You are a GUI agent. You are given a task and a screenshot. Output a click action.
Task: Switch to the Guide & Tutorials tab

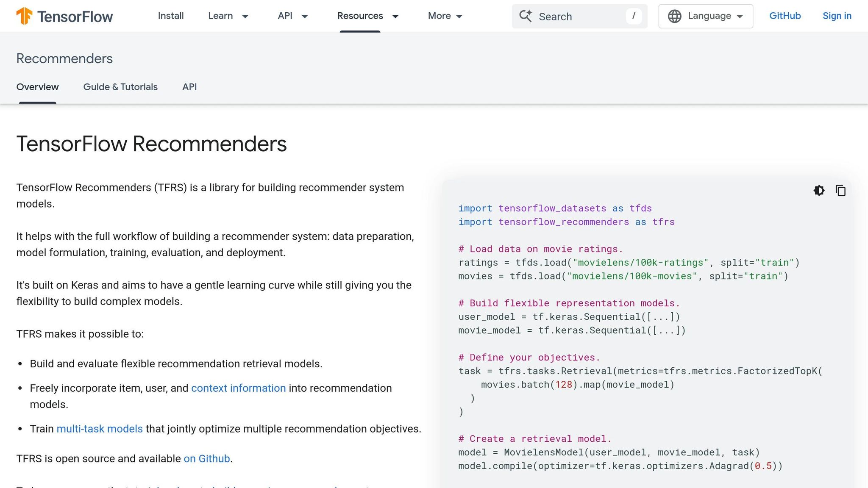[120, 87]
